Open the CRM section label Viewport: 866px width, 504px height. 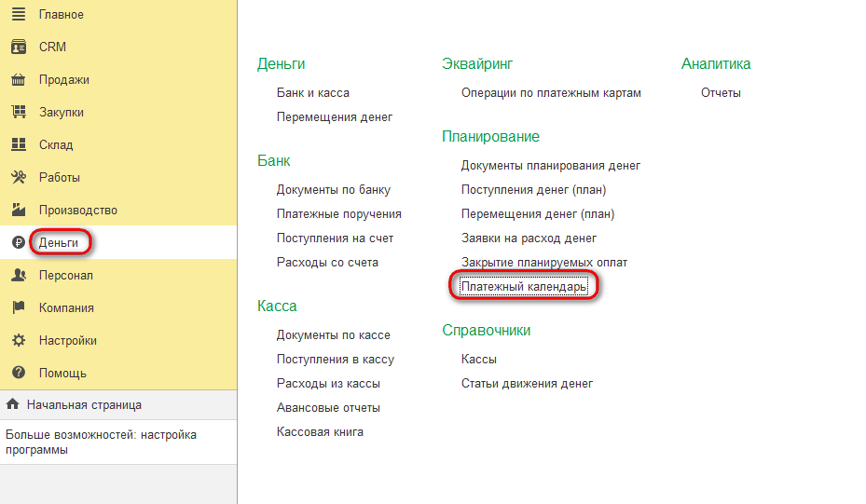[52, 47]
